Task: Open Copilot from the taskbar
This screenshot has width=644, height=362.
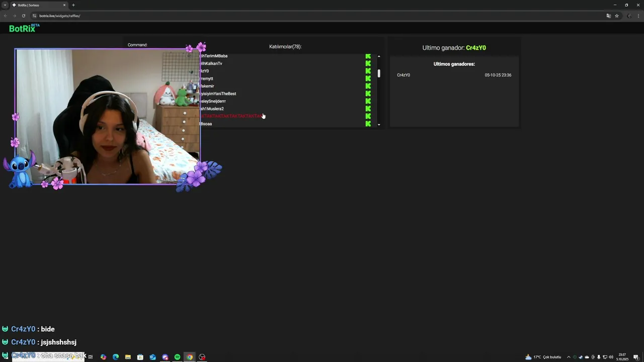Action: tap(103, 357)
